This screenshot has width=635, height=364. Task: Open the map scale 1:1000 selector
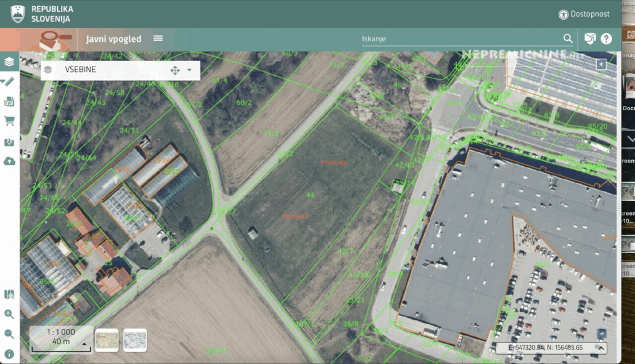(x=61, y=338)
